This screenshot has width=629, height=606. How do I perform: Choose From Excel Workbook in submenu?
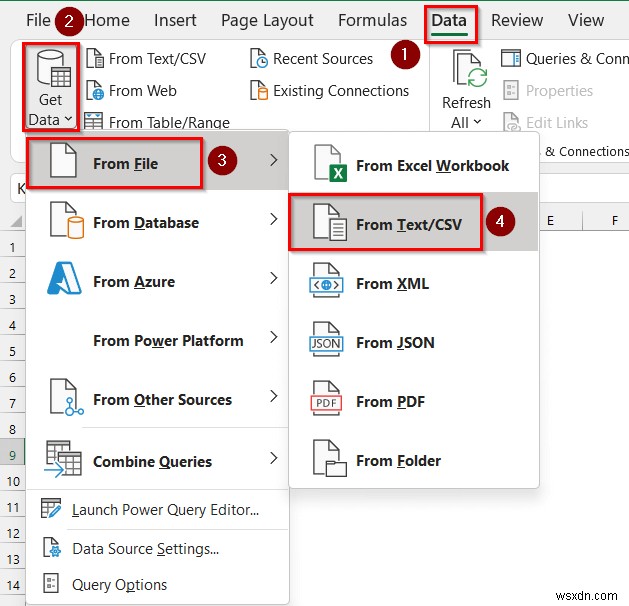point(414,163)
